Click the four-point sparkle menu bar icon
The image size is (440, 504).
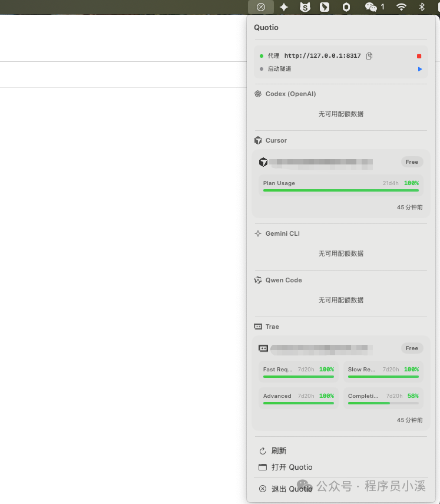click(284, 7)
